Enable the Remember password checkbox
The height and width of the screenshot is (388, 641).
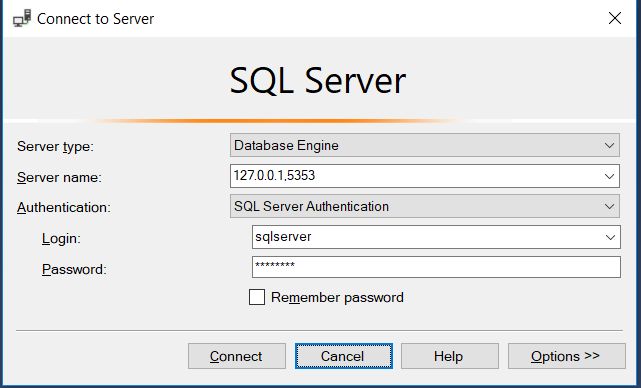[257, 297]
